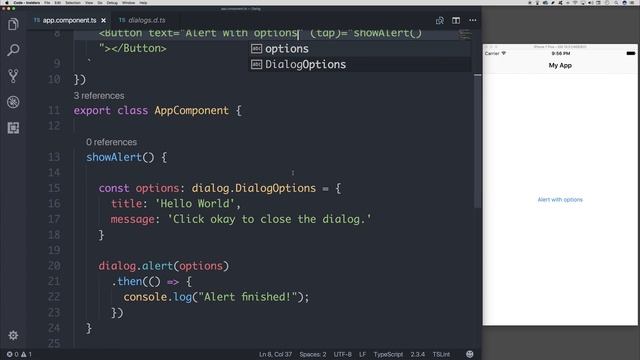The width and height of the screenshot is (640, 360).
Task: Click line number 15 in the gutter
Action: coord(54,188)
